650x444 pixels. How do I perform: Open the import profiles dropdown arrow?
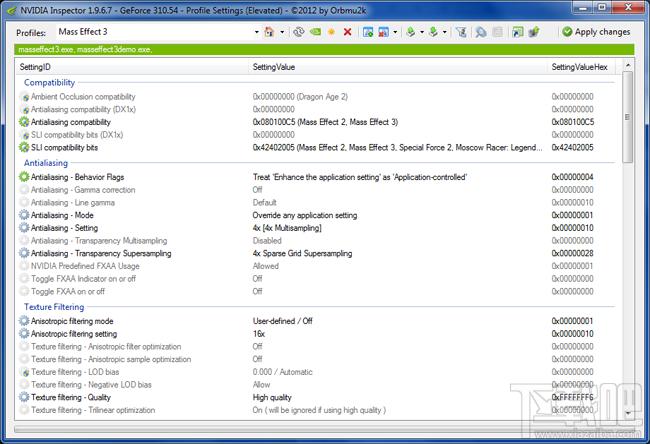[x=444, y=32]
